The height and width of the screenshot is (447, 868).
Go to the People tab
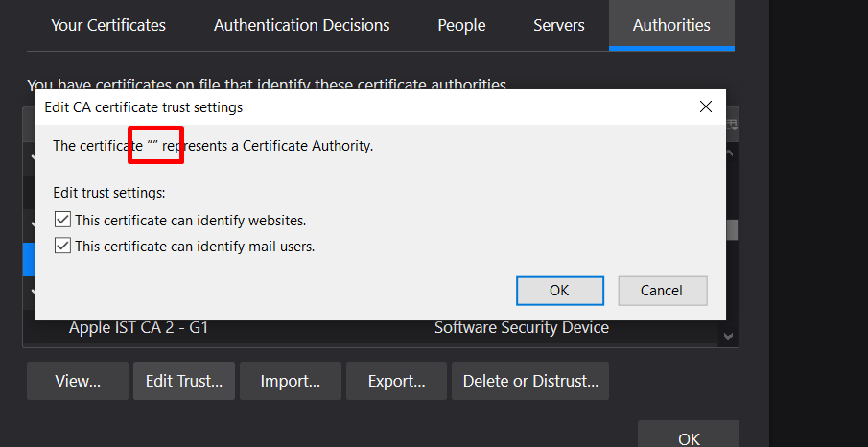coord(461,25)
